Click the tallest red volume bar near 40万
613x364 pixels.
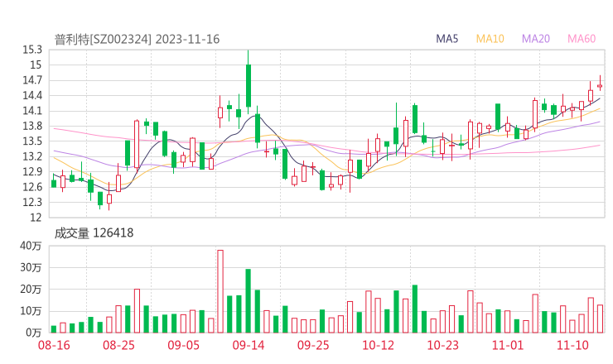point(220,291)
